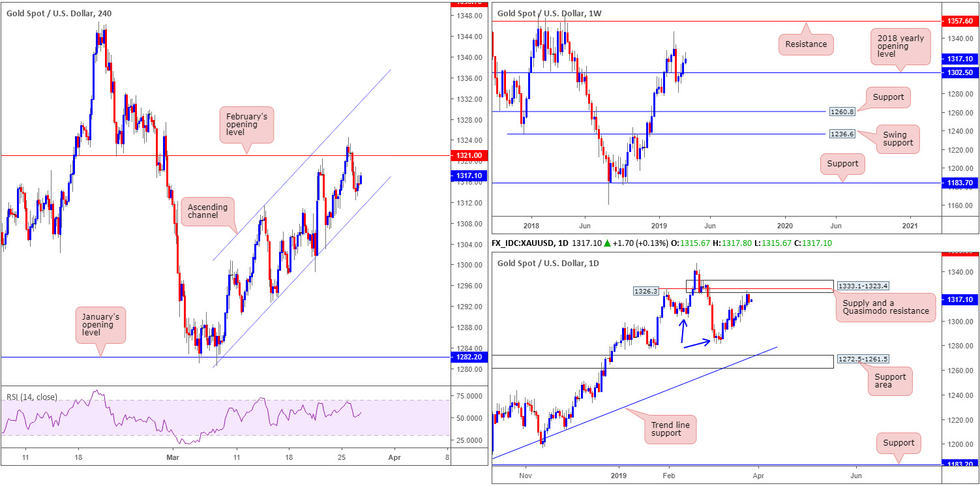Click the 25.0000 level on the RSI scale

pos(468,440)
